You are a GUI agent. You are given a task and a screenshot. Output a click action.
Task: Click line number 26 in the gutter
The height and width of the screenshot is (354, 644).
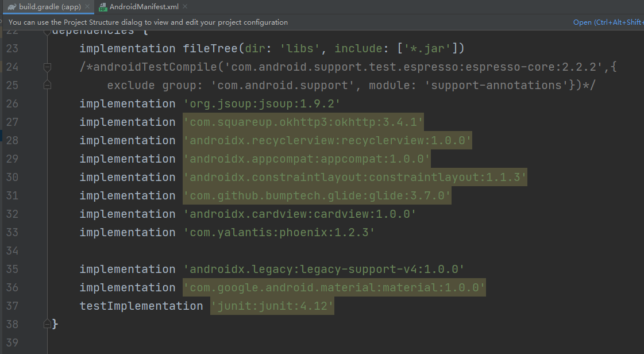point(12,103)
